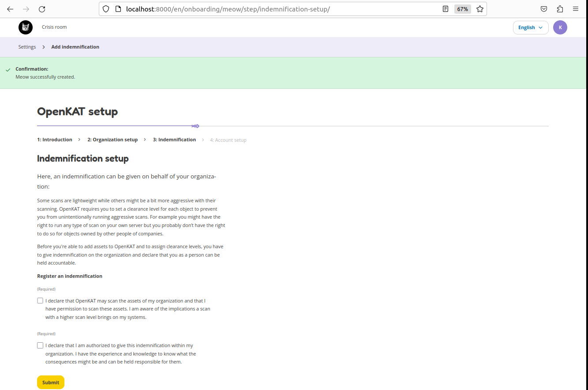This screenshot has width=588, height=390.
Task: Open the Pocket save icon
Action: tap(544, 9)
